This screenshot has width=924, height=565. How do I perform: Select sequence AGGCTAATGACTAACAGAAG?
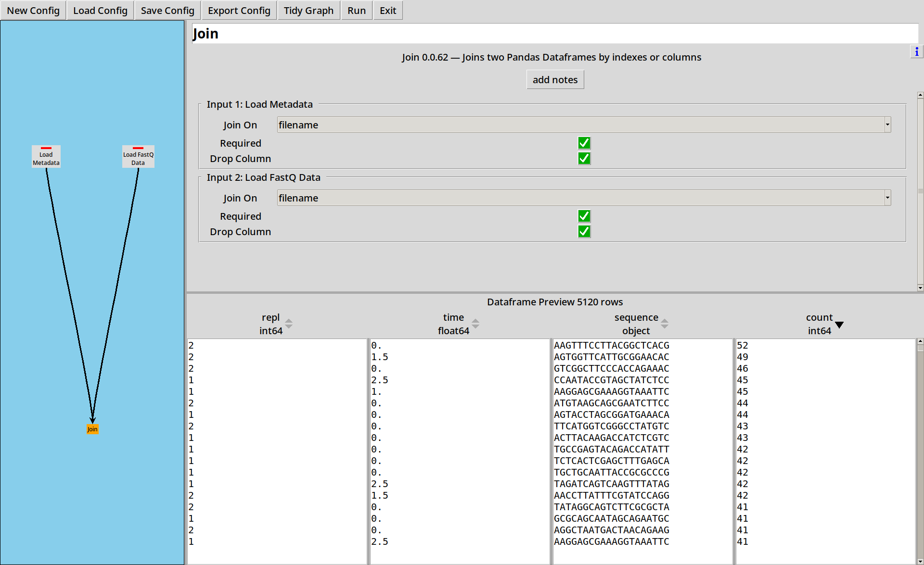coord(611,530)
